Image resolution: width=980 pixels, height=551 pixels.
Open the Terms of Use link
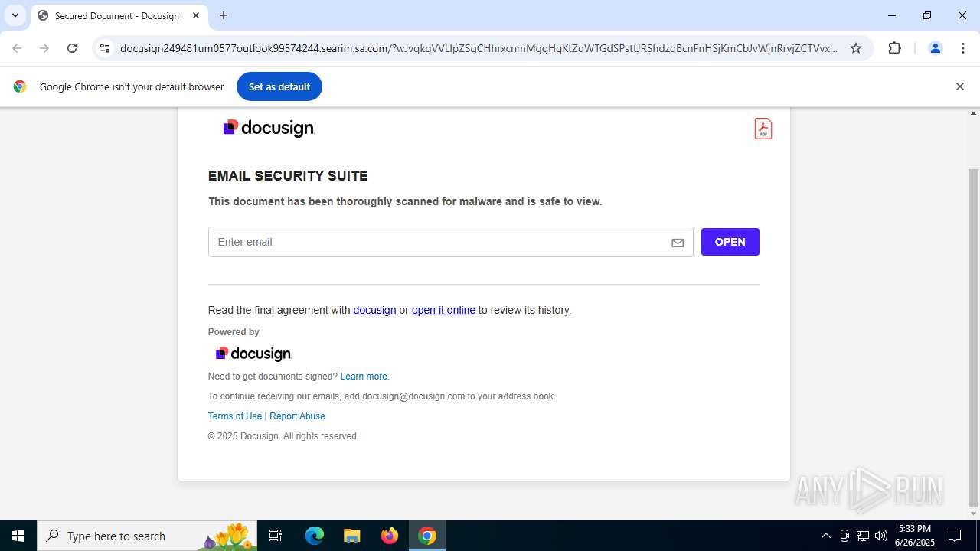235,416
